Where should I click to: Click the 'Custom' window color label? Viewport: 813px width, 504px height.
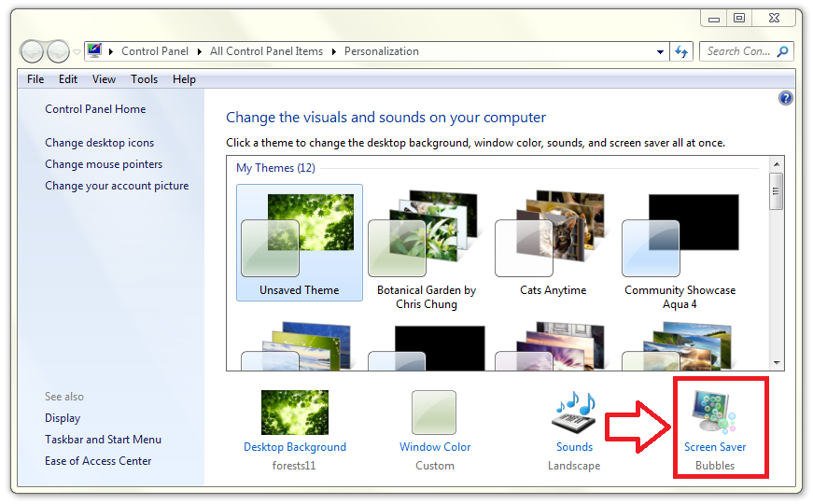click(x=435, y=466)
